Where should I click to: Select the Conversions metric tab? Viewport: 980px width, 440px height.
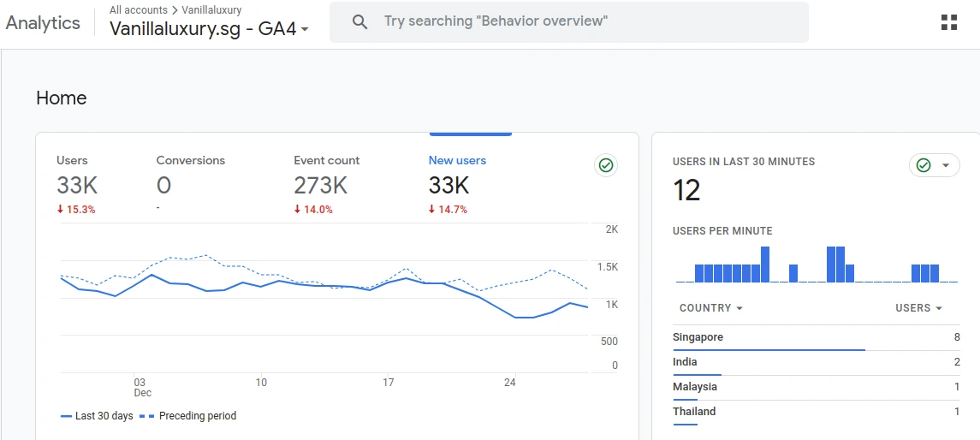pyautogui.click(x=191, y=184)
